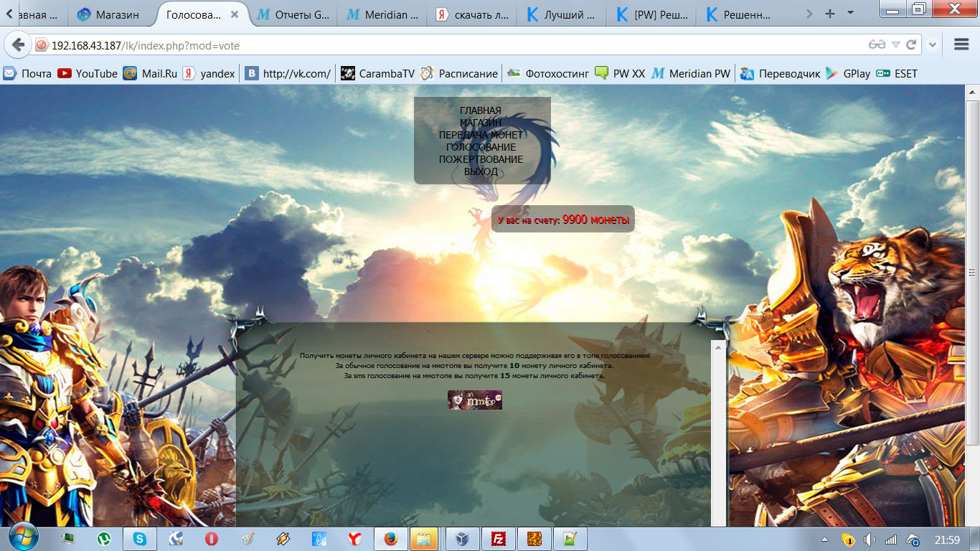Switch to the Магазин tab
The height and width of the screenshot is (551, 980).
[110, 14]
